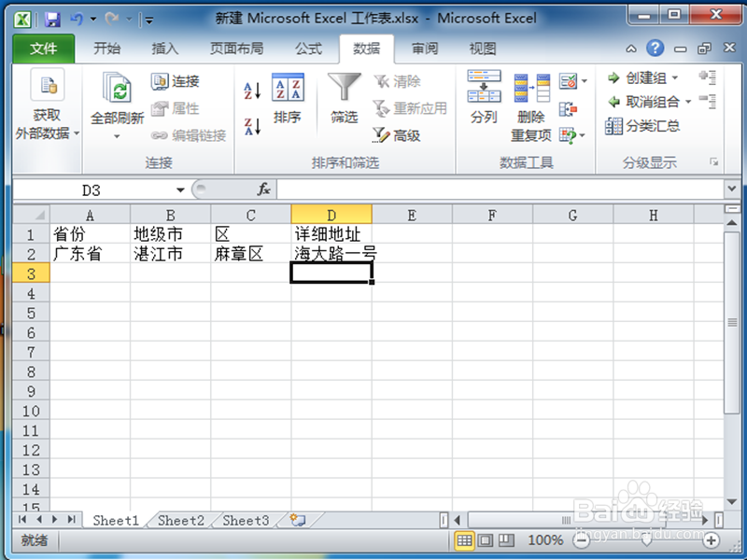Insert new worksheet tab icon
This screenshot has height=560, width=747.
coord(298,520)
